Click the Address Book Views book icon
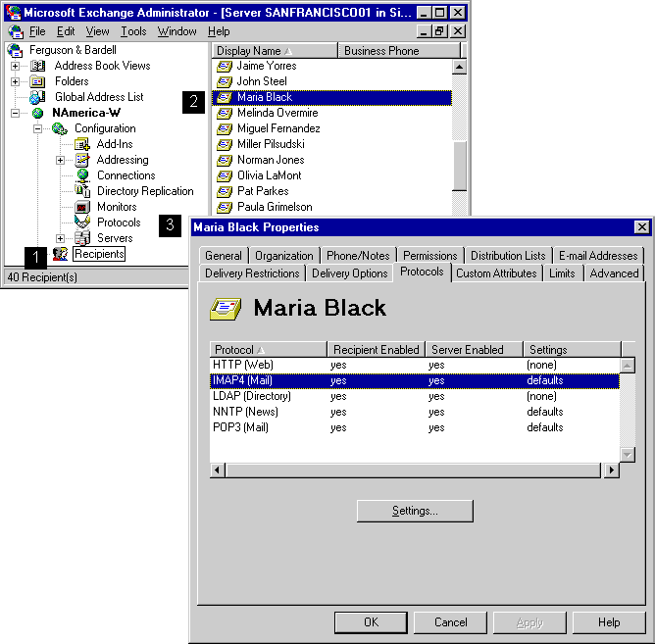This screenshot has width=655, height=644. (37, 66)
